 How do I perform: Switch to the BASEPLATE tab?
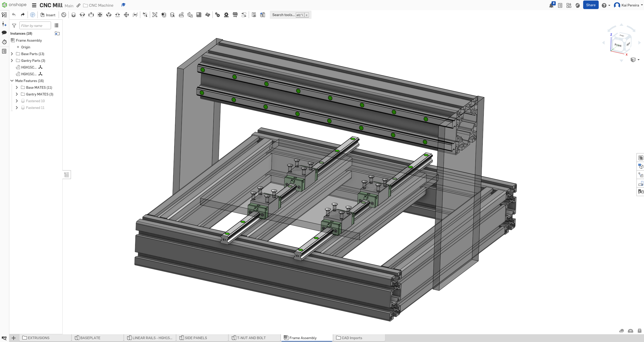pyautogui.click(x=90, y=338)
